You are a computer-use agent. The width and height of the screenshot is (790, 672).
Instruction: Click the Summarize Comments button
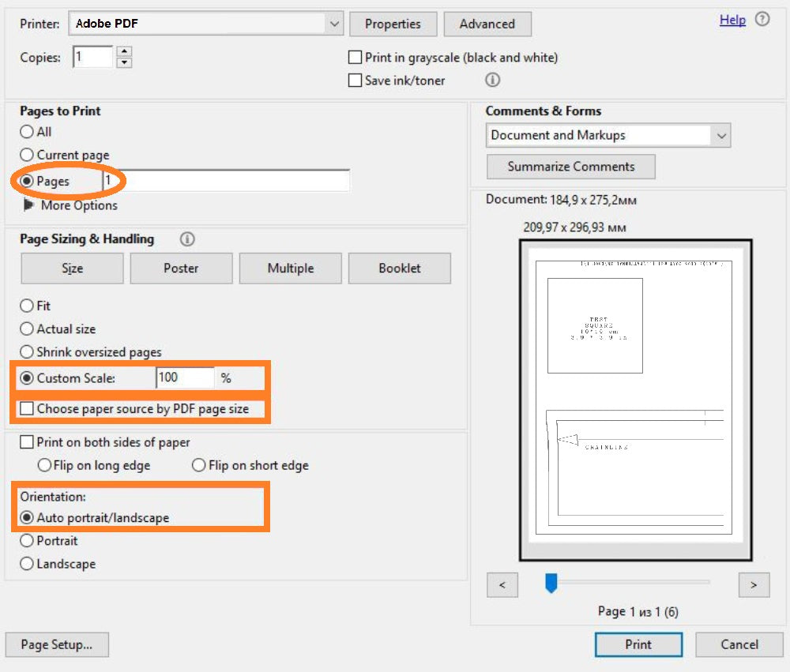571,167
